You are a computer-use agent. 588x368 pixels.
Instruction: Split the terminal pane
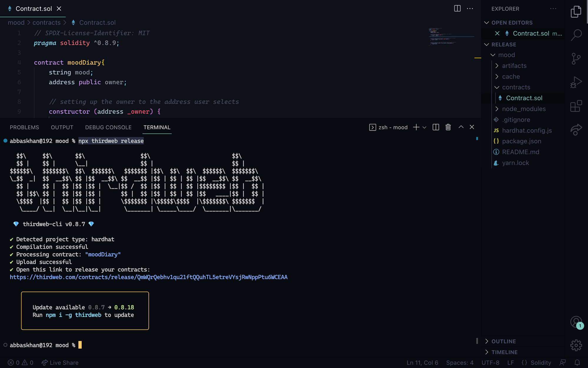tap(436, 127)
